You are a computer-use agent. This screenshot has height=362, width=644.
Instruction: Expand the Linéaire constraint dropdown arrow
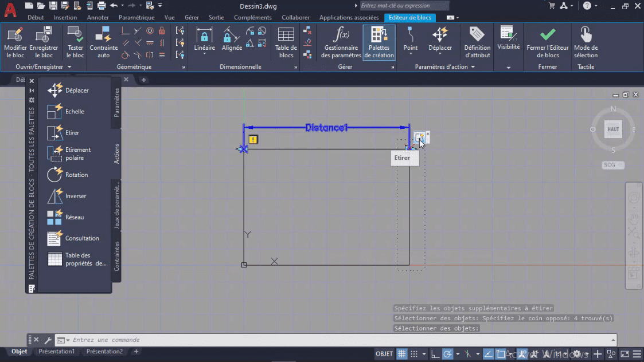[x=204, y=53]
